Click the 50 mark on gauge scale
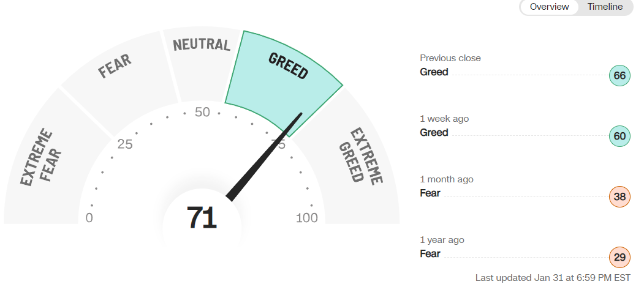Viewport: 644px width, 306px height. tap(202, 113)
